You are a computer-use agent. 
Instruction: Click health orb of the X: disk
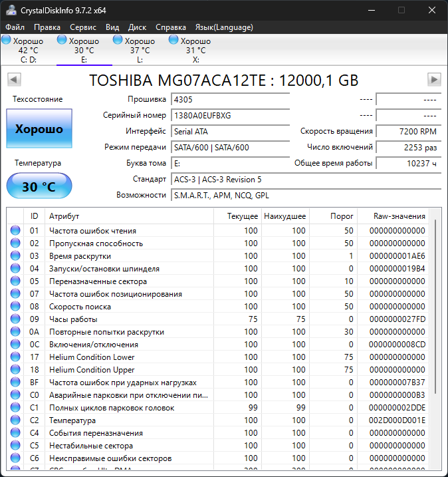173,39
